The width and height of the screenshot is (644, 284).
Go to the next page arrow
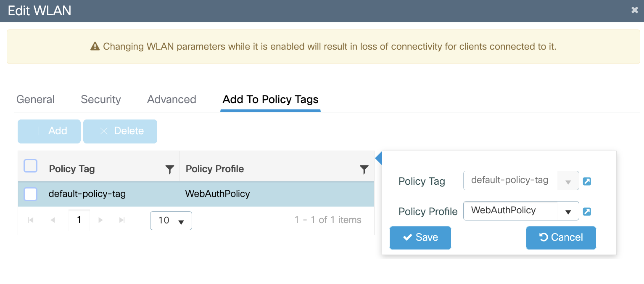[x=100, y=220]
